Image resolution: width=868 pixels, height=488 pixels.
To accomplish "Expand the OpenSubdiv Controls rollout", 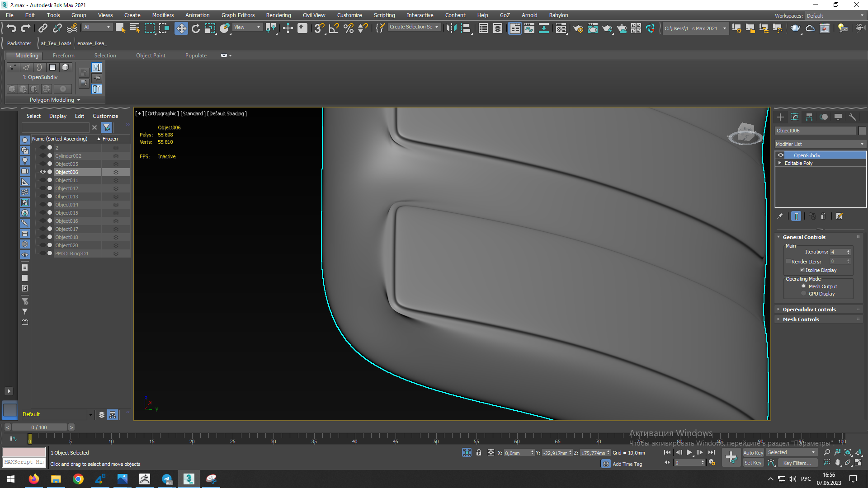I will [x=809, y=310].
